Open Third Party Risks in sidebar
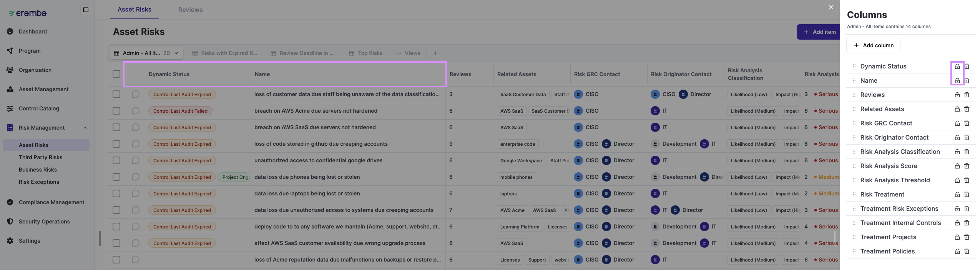 (x=40, y=157)
